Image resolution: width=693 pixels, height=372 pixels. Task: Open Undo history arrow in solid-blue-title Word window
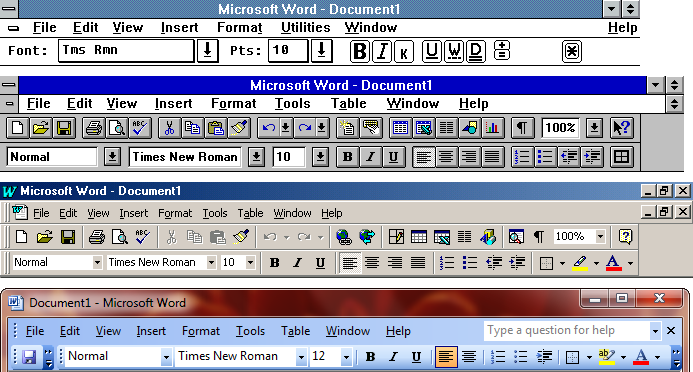coord(286,128)
